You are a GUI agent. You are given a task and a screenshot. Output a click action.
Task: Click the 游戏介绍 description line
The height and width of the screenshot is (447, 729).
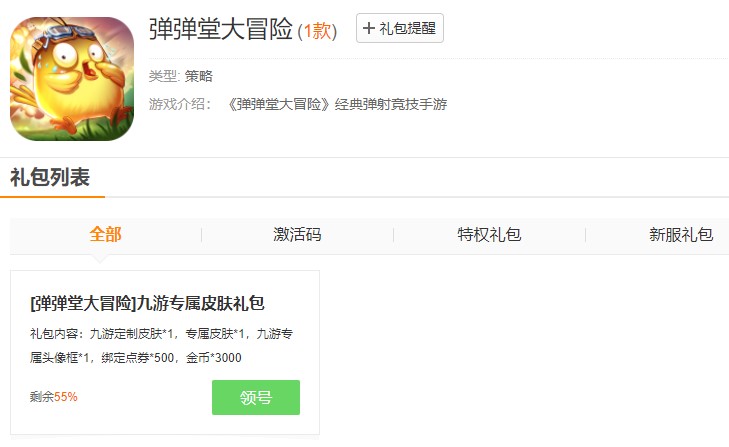(x=298, y=104)
